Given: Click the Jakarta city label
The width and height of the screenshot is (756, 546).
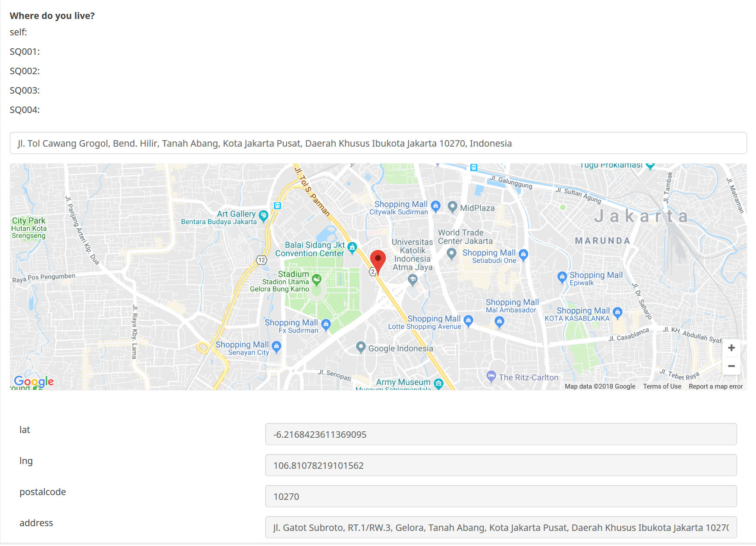Looking at the screenshot, I should [x=641, y=216].
